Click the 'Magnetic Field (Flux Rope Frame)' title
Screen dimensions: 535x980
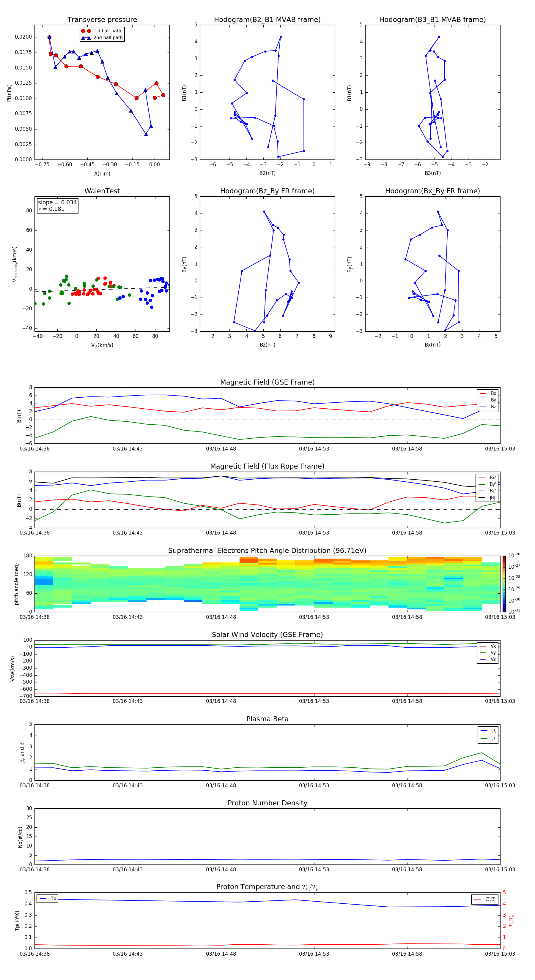pyautogui.click(x=267, y=467)
